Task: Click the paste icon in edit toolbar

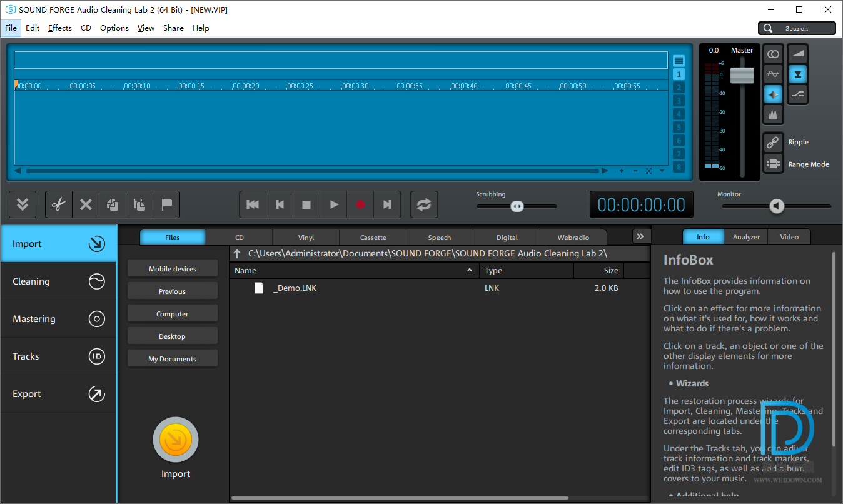Action: [139, 204]
